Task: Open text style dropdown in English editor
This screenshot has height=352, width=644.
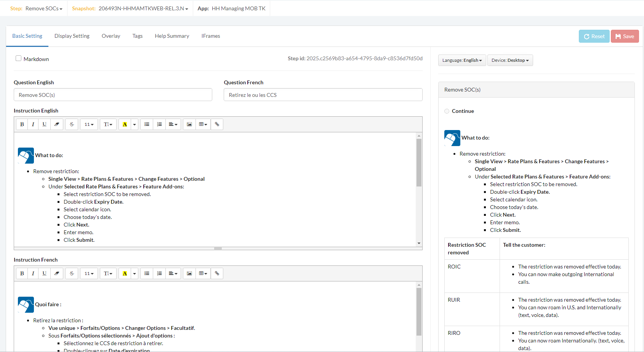Action: [x=108, y=124]
